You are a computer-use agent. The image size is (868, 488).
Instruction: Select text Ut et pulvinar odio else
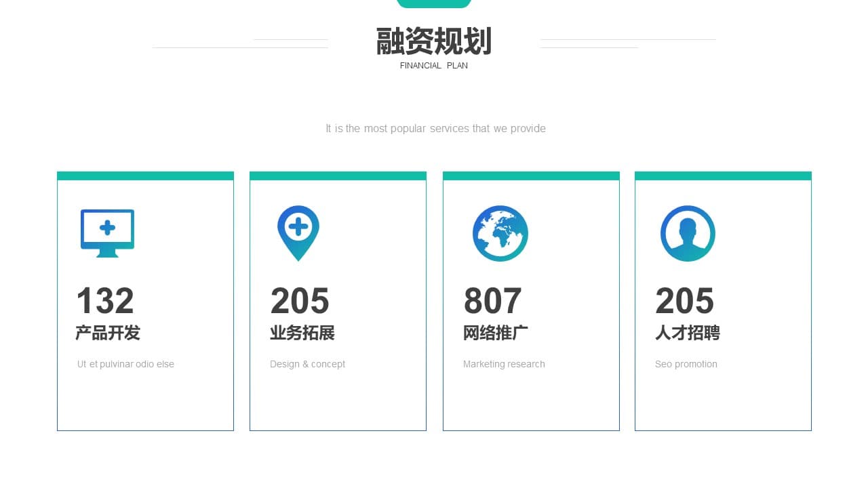(x=125, y=364)
